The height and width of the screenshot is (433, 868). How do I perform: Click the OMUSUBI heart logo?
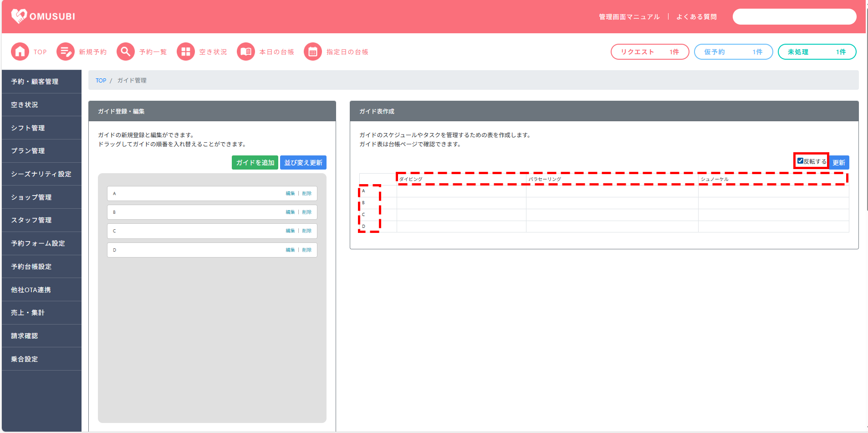point(19,16)
